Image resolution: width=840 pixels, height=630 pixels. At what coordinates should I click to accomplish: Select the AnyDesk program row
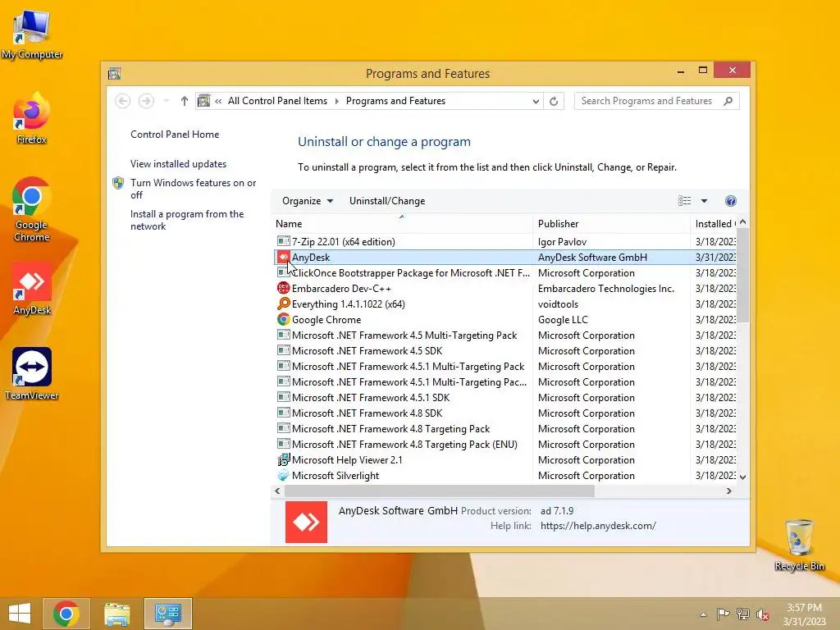[505, 257]
